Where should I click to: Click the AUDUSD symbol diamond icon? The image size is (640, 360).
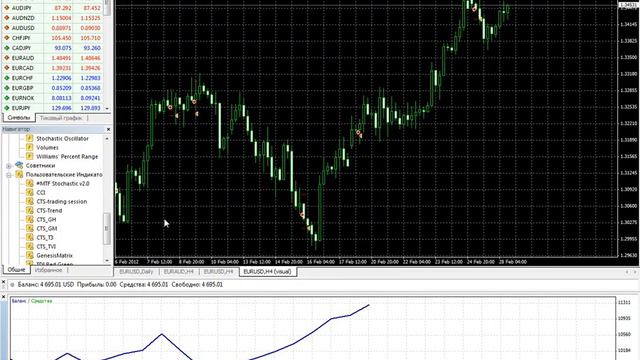pos(7,28)
